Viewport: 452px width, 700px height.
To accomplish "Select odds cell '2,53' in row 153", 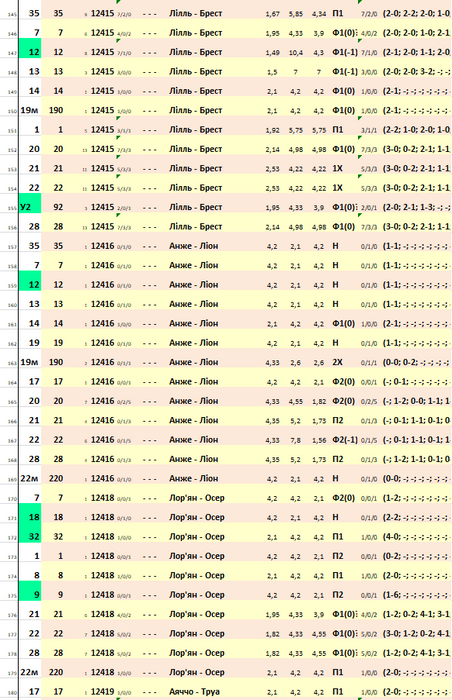I will [272, 169].
